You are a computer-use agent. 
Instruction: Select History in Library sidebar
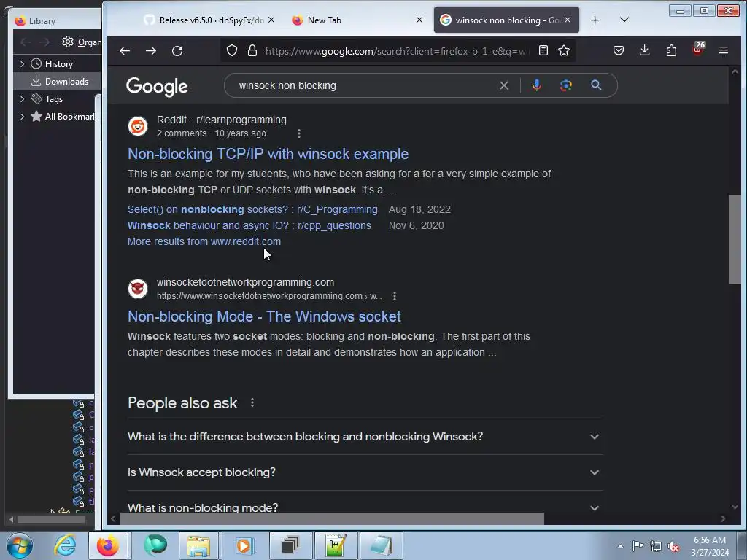pyautogui.click(x=58, y=64)
